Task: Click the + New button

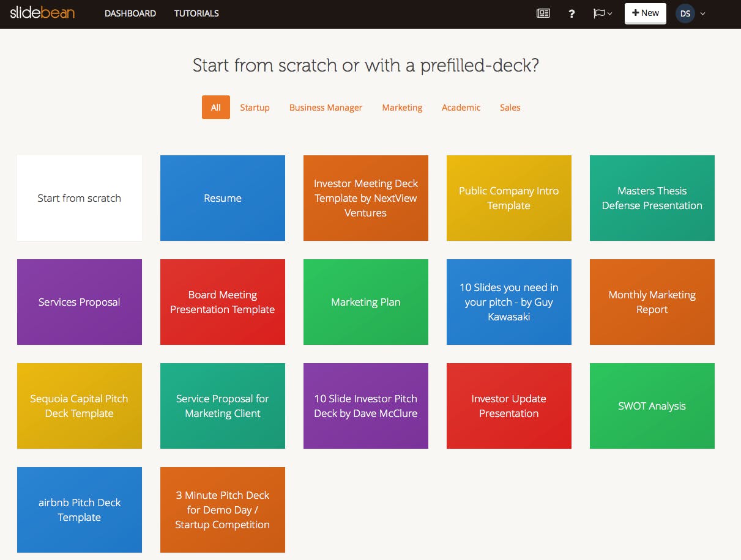Action: point(645,13)
